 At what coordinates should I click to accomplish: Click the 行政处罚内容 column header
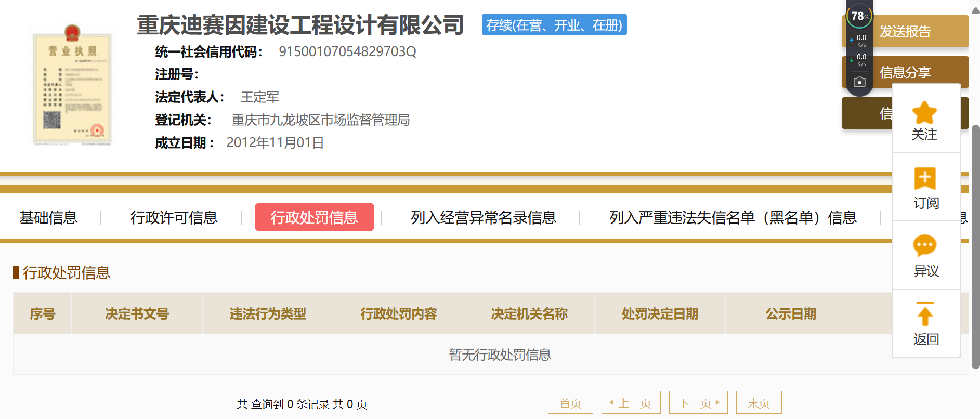pos(399,313)
